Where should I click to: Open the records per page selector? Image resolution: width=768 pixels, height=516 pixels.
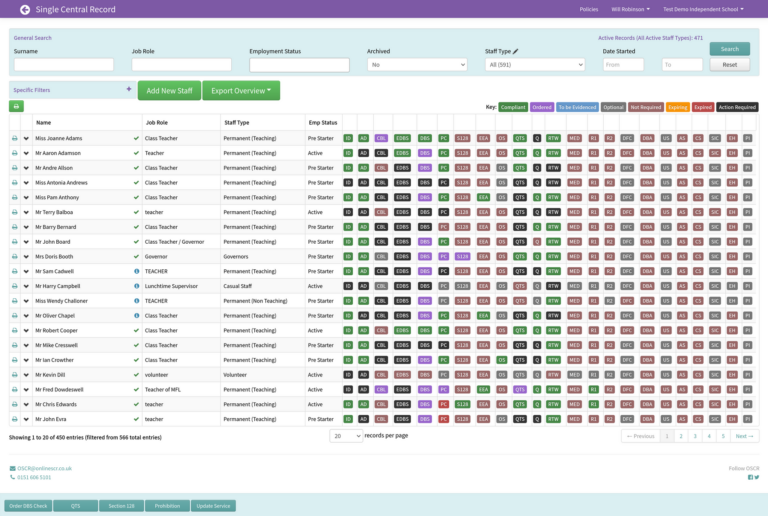(x=345, y=436)
